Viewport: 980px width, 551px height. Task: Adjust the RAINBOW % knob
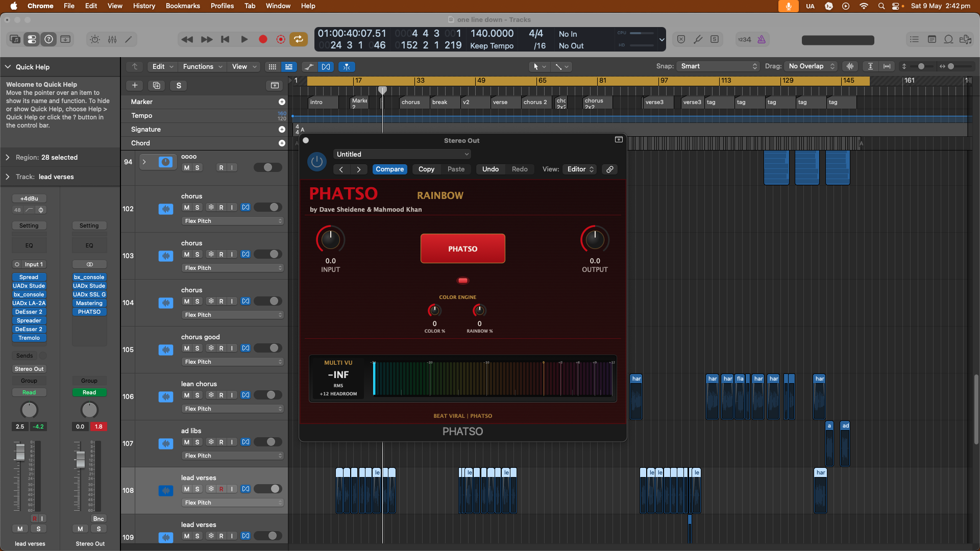pyautogui.click(x=479, y=310)
